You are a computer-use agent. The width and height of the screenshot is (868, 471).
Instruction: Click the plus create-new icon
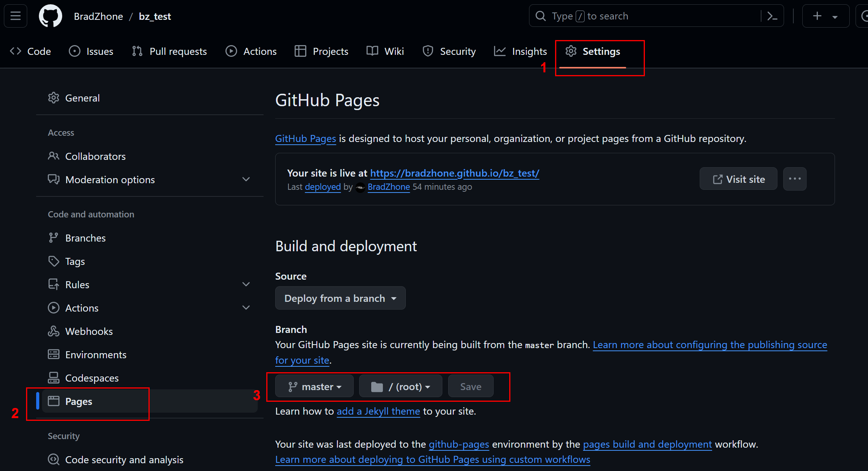[817, 16]
